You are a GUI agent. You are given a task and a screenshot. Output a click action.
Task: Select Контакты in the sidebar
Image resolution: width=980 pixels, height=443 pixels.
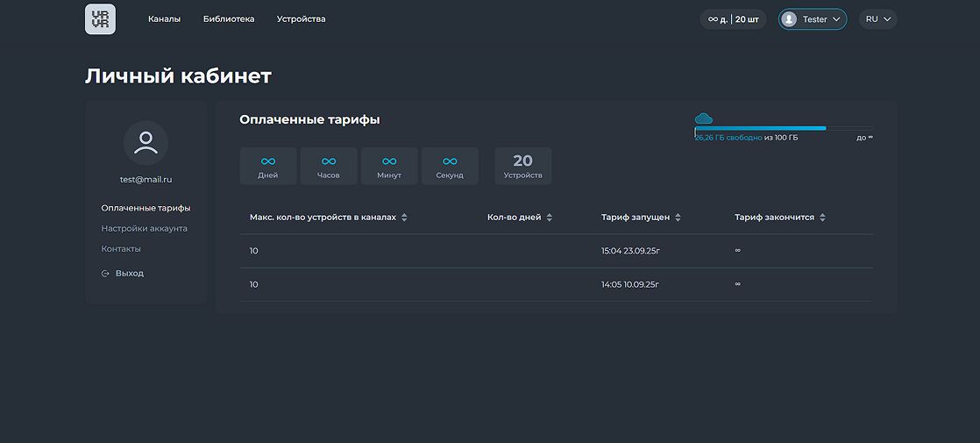click(121, 249)
